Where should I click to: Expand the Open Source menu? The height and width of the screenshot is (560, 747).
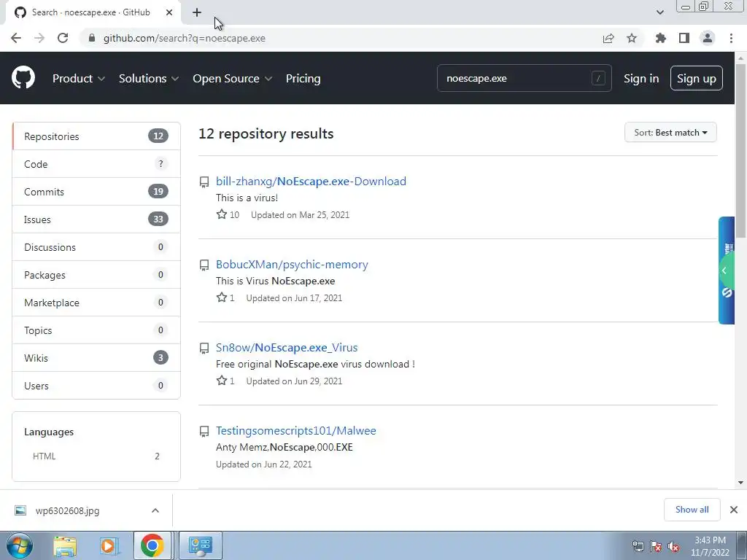coord(233,79)
